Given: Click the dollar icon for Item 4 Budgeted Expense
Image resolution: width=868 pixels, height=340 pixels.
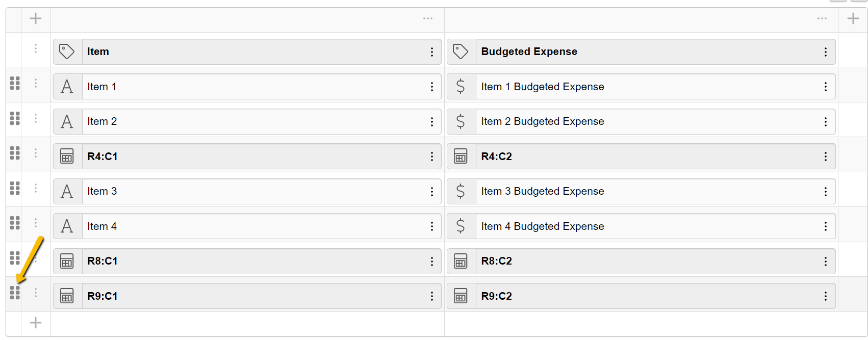Looking at the screenshot, I should point(461,226).
